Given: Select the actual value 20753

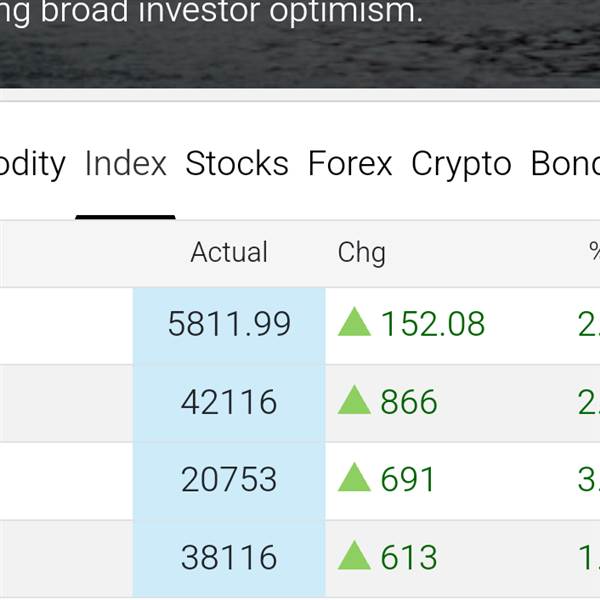Looking at the screenshot, I should (x=229, y=479).
